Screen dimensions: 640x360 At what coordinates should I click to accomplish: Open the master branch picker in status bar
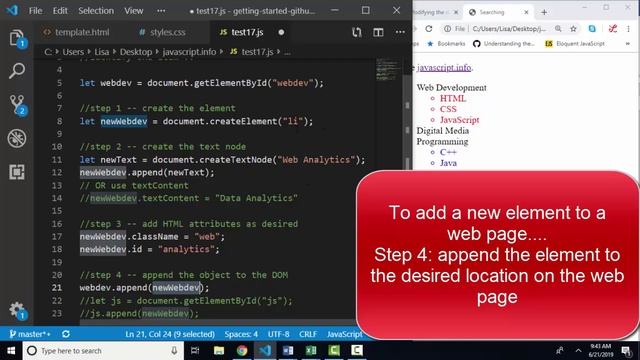click(x=30, y=334)
